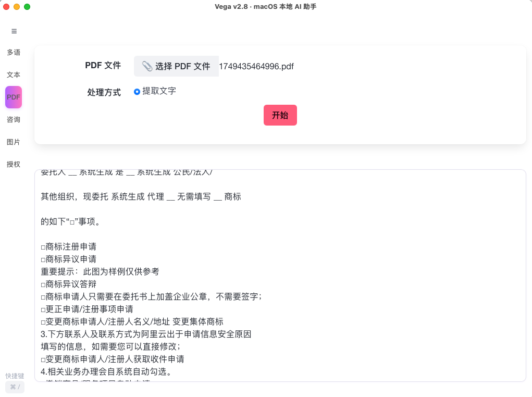Viewport: 532px width, 397px height.
Task: Open the 图片 tool in the sidebar
Action: [x=13, y=142]
